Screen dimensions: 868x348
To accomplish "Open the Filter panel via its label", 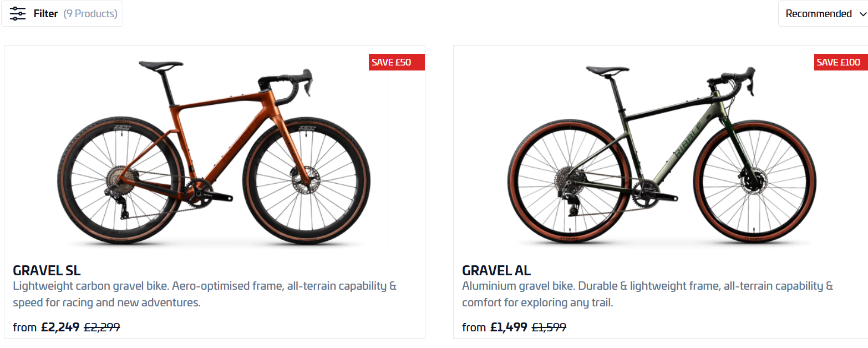I will coord(45,14).
